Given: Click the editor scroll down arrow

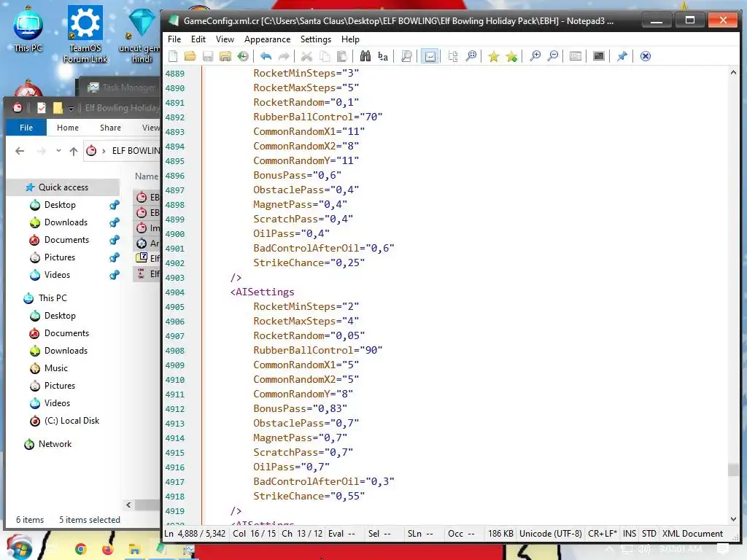Looking at the screenshot, I should pyautogui.click(x=733, y=519).
